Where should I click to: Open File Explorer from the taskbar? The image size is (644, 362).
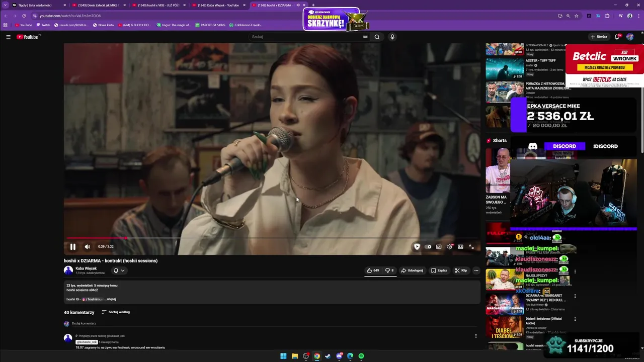(295, 356)
